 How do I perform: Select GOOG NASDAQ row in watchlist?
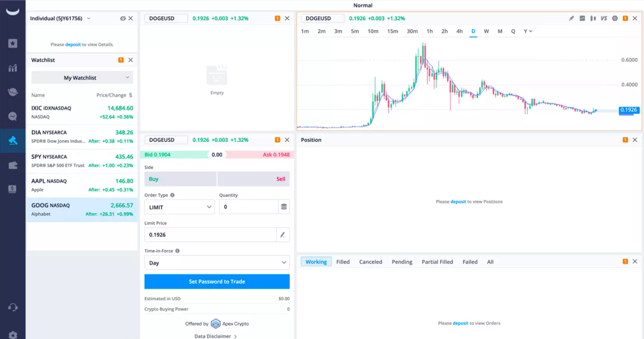[x=82, y=210]
